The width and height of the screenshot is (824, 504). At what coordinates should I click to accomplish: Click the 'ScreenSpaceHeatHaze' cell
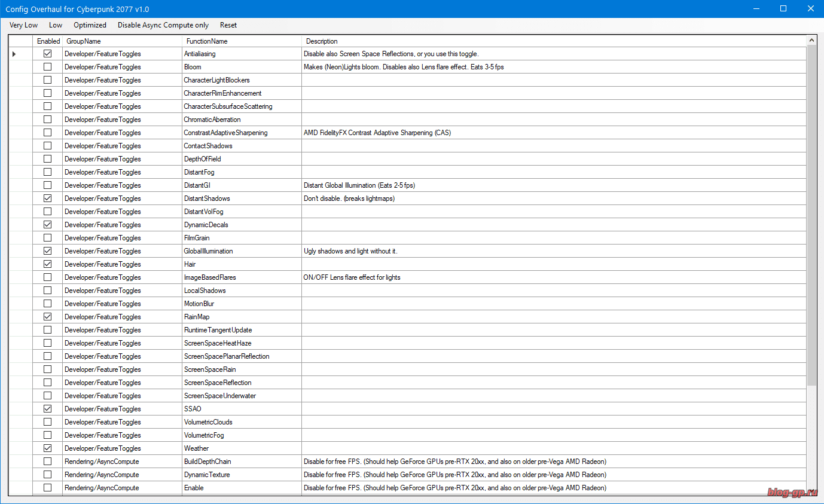[242, 343]
